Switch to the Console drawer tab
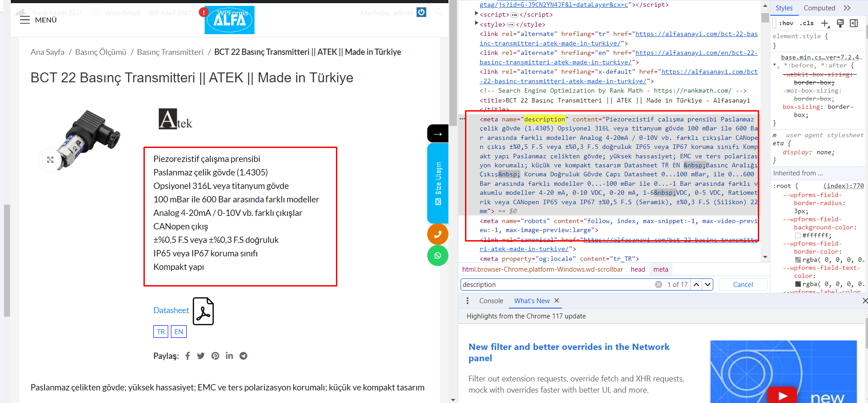This screenshot has width=868, height=403. point(491,301)
